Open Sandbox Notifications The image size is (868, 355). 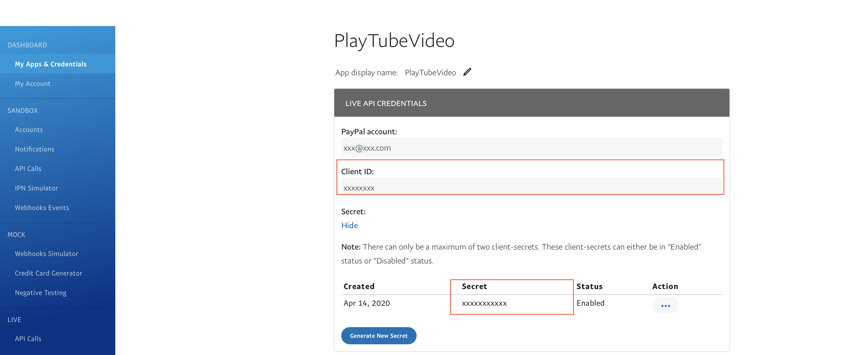(34, 149)
